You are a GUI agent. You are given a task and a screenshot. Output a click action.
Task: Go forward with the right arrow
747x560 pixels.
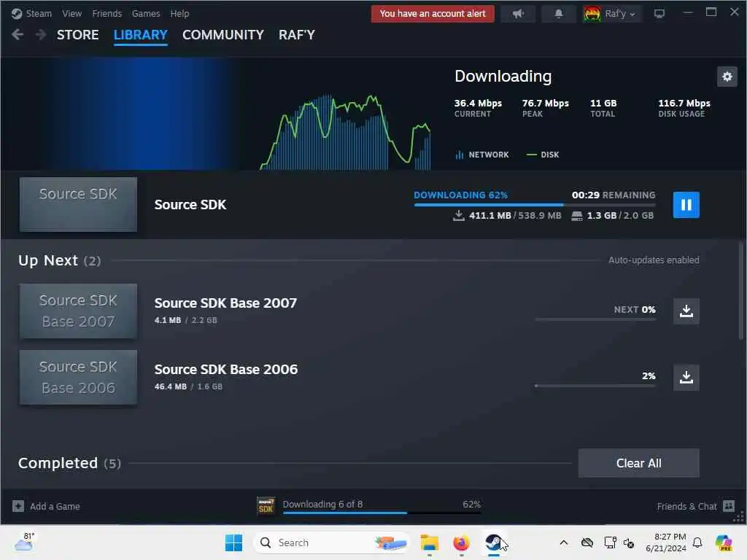[x=41, y=34]
